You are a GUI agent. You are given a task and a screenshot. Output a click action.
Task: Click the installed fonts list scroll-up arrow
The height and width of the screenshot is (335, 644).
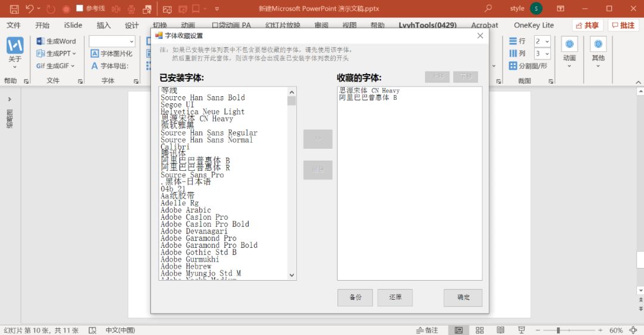point(292,92)
